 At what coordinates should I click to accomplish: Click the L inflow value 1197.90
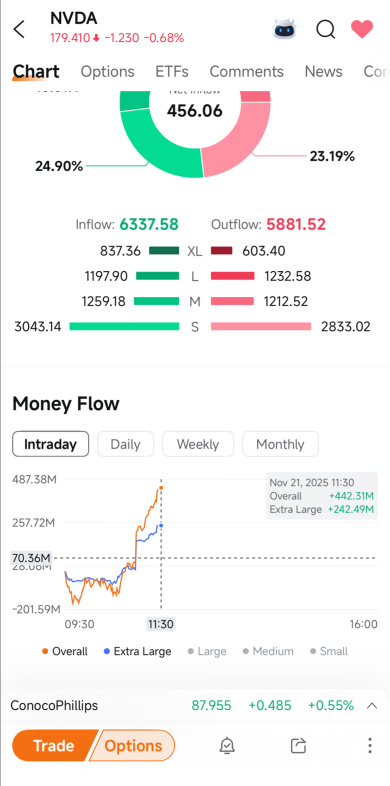tap(106, 276)
